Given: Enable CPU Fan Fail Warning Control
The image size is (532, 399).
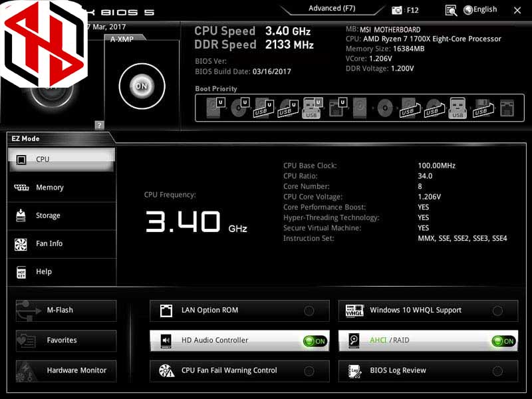Looking at the screenshot, I should (309, 371).
